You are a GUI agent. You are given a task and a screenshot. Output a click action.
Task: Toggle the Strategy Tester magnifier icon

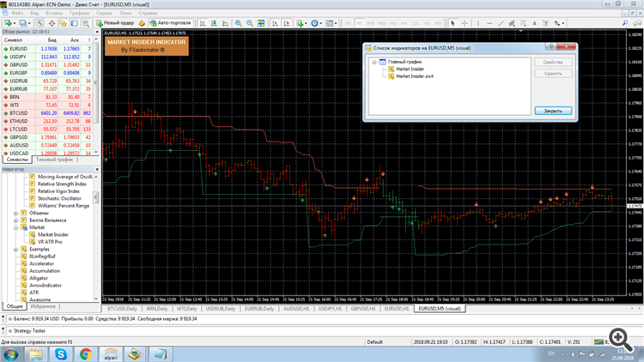(85, 23)
